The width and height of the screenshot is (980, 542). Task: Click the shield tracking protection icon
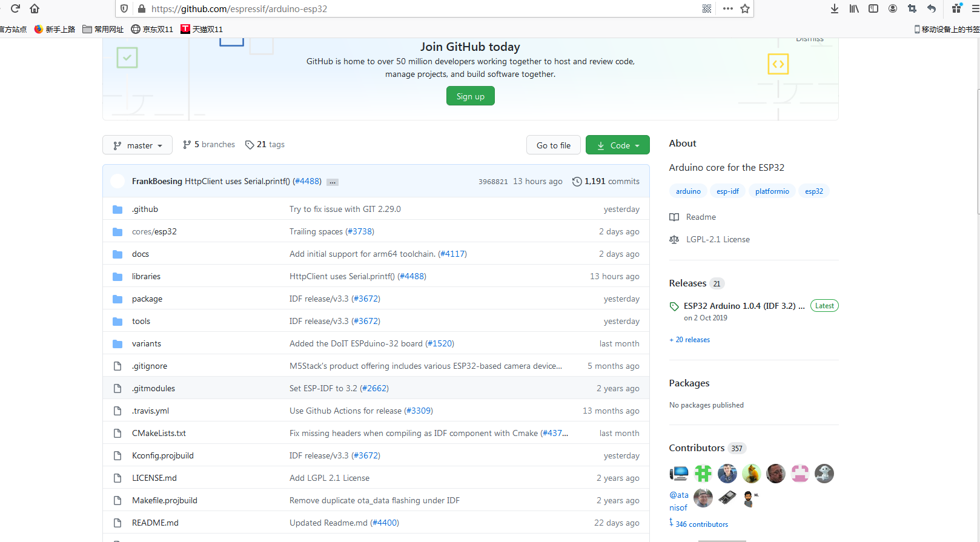pyautogui.click(x=124, y=8)
